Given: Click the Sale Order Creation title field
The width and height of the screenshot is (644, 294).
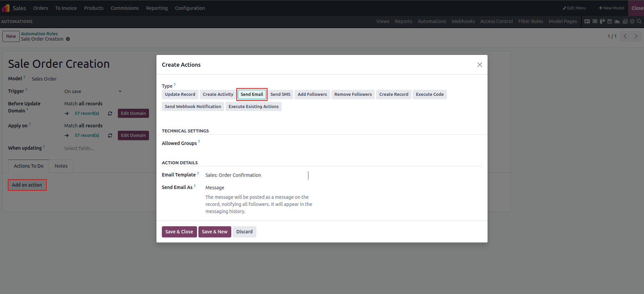Looking at the screenshot, I should pos(59,64).
